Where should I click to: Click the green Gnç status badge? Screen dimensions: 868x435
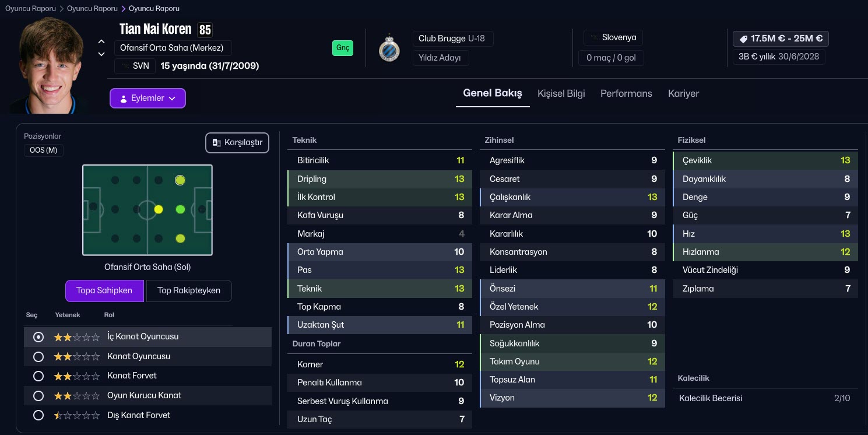pyautogui.click(x=343, y=48)
